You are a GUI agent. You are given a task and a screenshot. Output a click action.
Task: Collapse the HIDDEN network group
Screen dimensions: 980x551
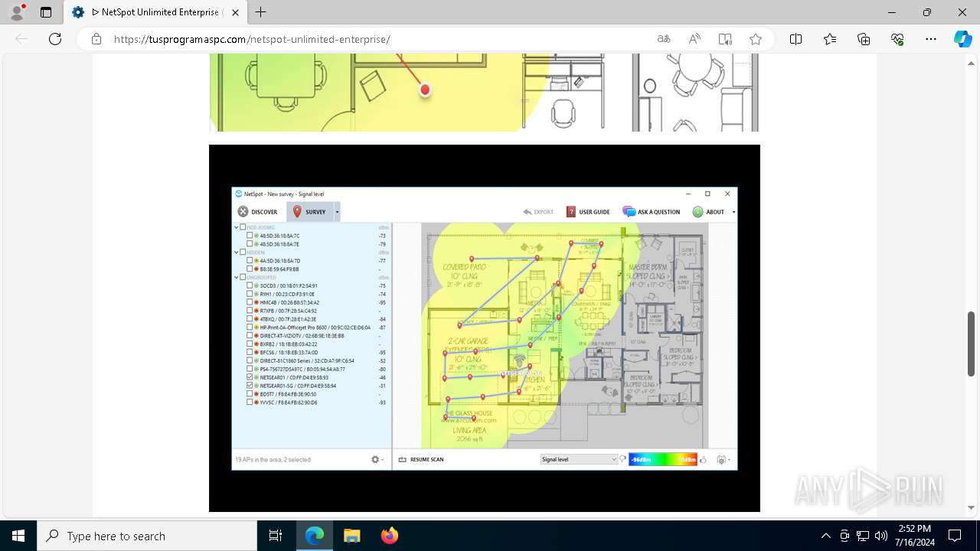(x=236, y=252)
